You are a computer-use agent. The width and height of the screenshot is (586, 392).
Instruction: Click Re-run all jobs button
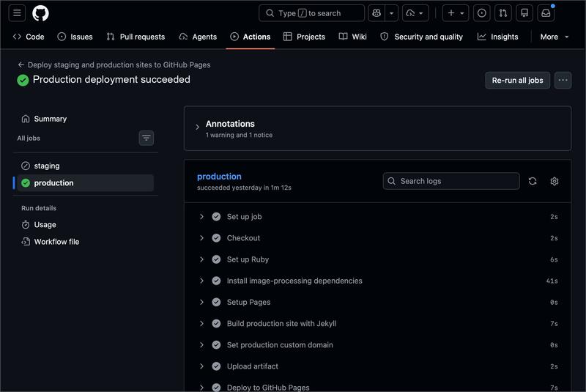pos(517,81)
